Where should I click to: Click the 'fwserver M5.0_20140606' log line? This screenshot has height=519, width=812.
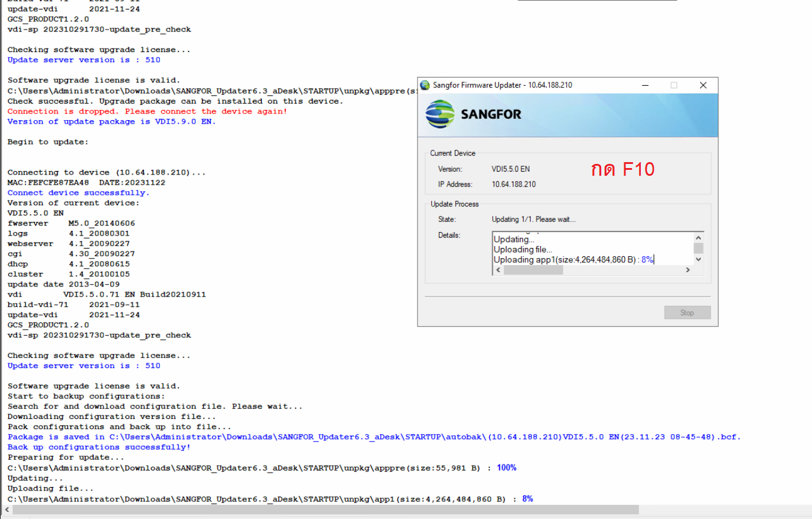tap(71, 223)
